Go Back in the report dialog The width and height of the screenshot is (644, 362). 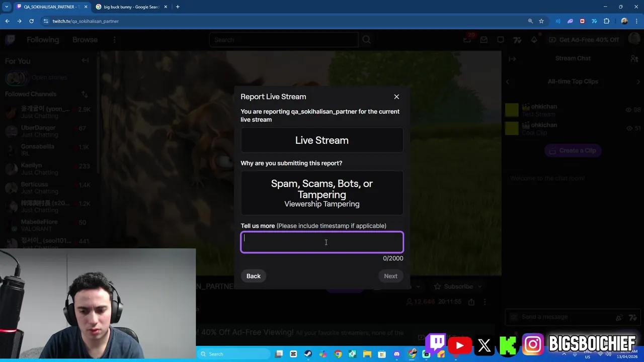(x=254, y=276)
